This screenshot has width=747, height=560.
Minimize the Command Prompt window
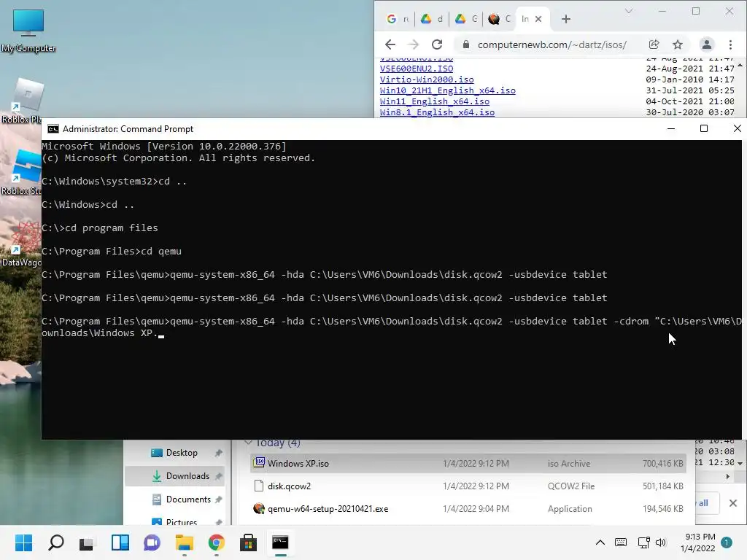click(x=671, y=128)
